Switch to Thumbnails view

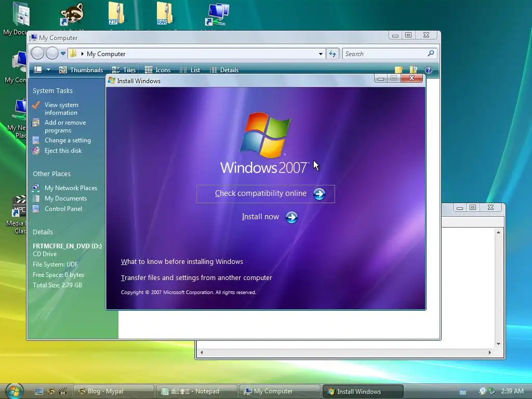click(x=81, y=70)
